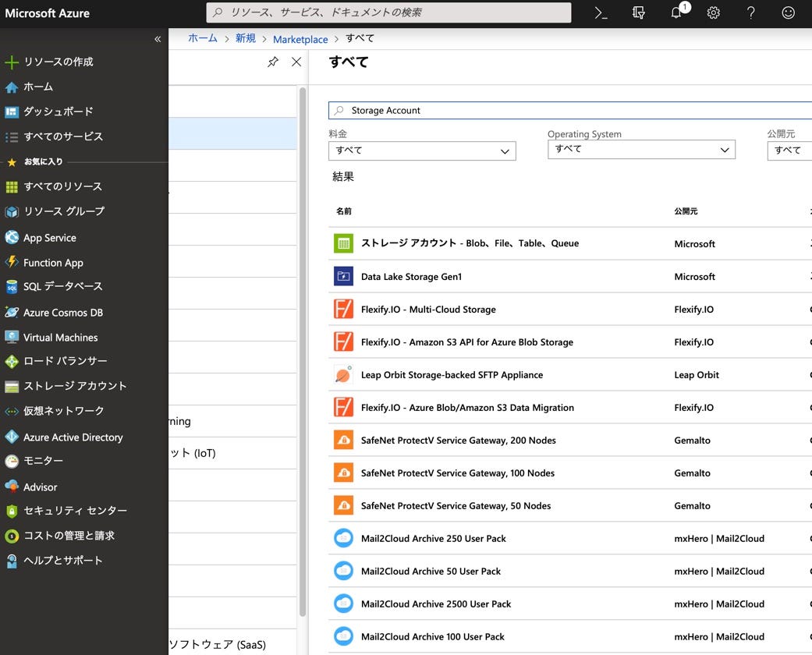This screenshot has height=655, width=812.
Task: Expand the Operating System filter dropdown
Action: [x=641, y=149]
